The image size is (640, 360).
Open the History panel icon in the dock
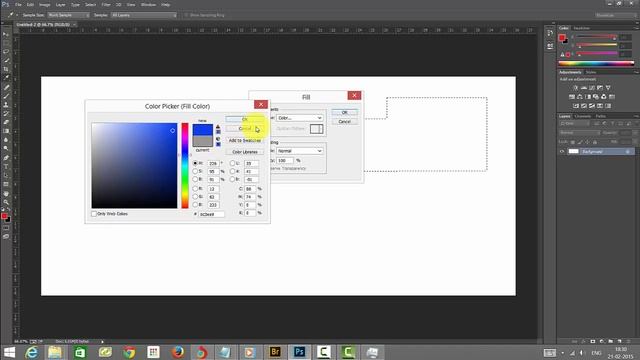pyautogui.click(x=550, y=33)
